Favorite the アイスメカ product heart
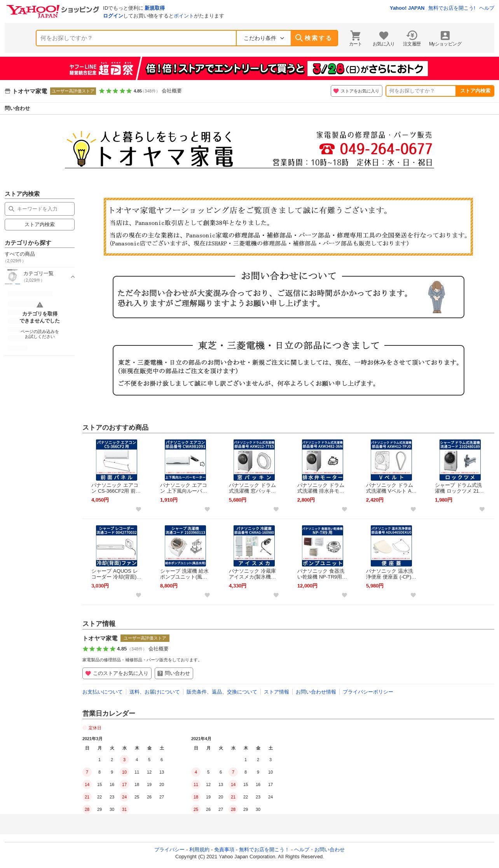The height and width of the screenshot is (868, 499). (276, 595)
